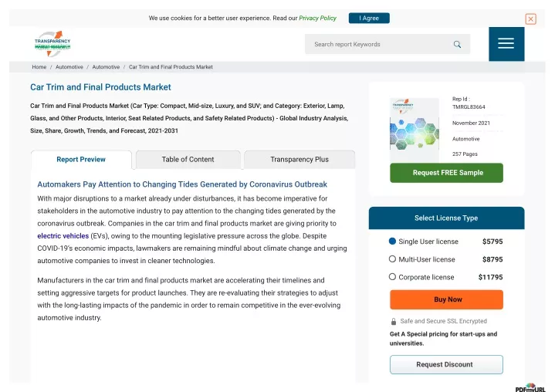Click the SSL padlock icon
This screenshot has width=555, height=392.
pyautogui.click(x=393, y=321)
